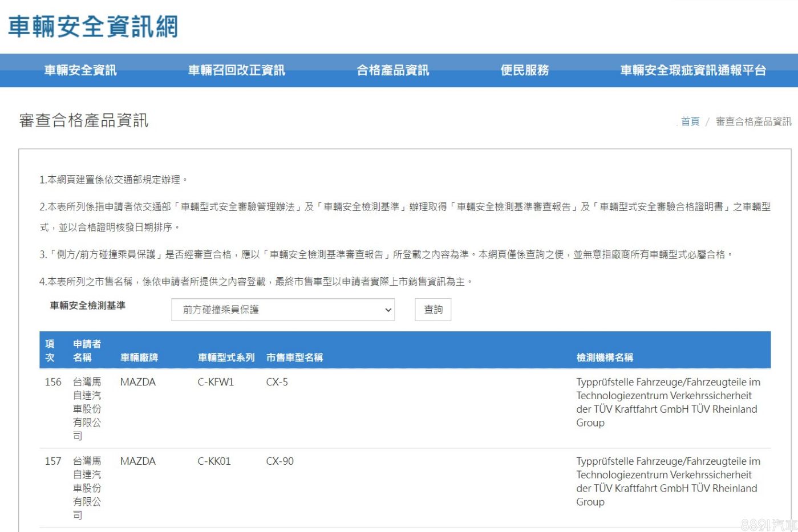
Task: Click the 車輛安全資訊網 site logo
Action: point(93,27)
